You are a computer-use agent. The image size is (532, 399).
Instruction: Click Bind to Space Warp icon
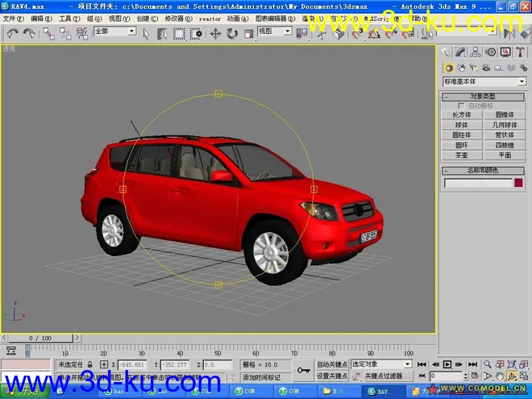[x=81, y=34]
